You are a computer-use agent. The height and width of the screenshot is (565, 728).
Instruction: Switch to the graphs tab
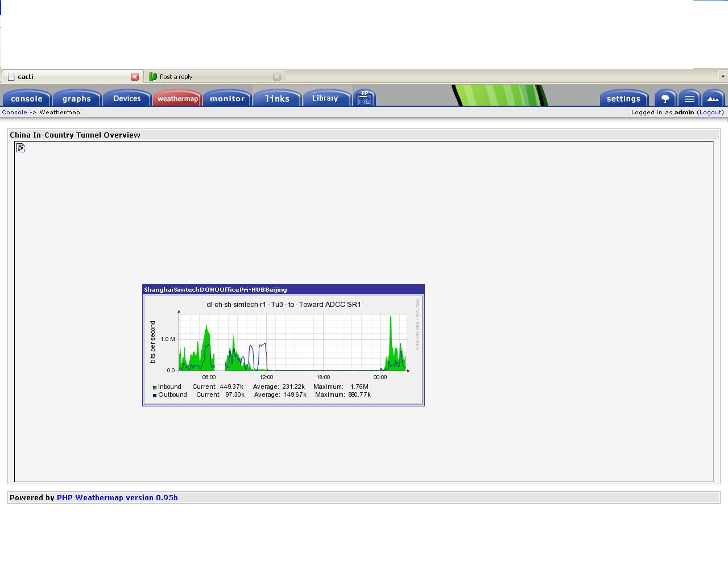click(77, 98)
